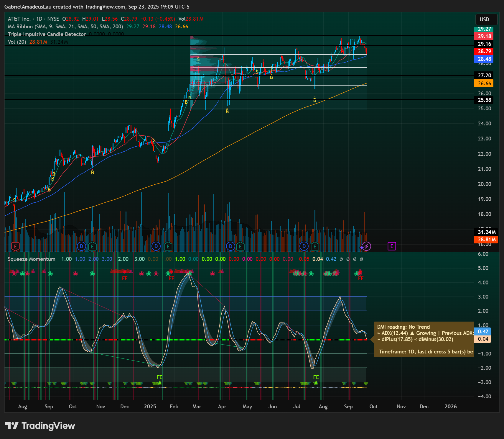Screen dimensions: 504x439
Task: Select the dividend D marker in January 2025
Action: click(x=156, y=246)
